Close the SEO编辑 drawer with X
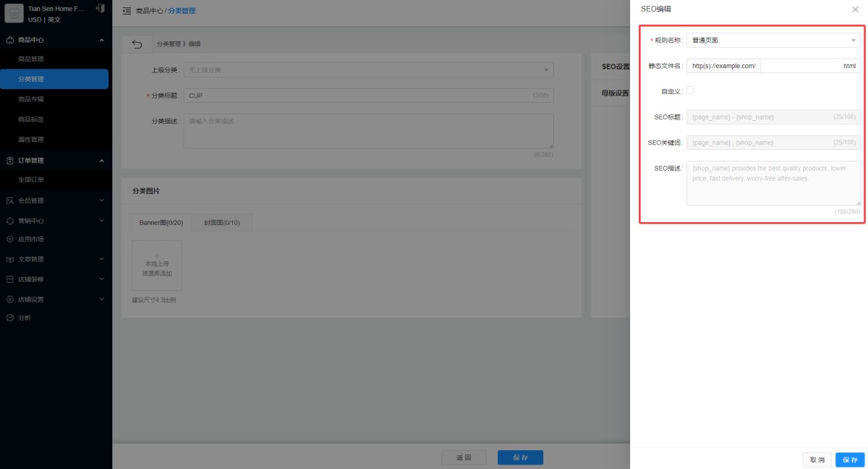 pos(855,9)
